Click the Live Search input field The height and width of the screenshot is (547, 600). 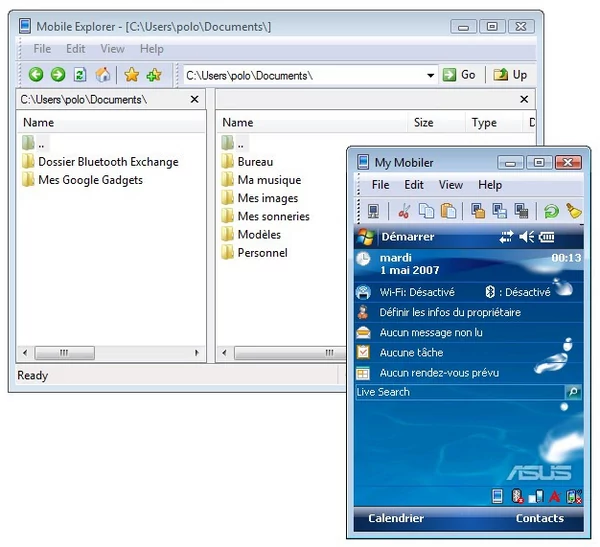coord(460,392)
